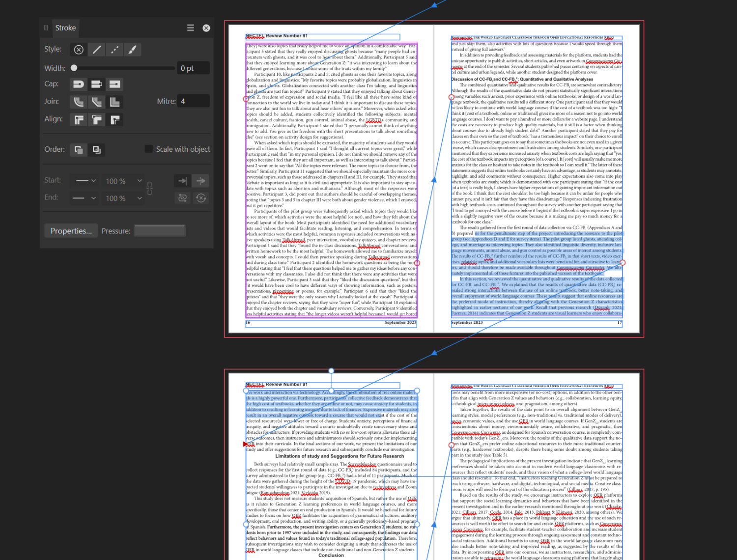Open the Stroke panel options menu
The height and width of the screenshot is (560, 737).
(191, 28)
